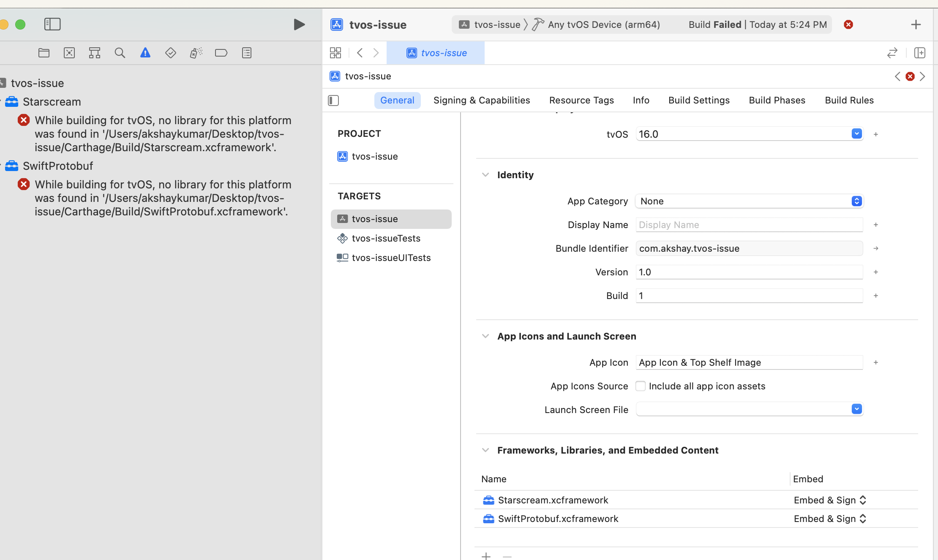Click the Run play button
This screenshot has width=938, height=560.
click(299, 24)
